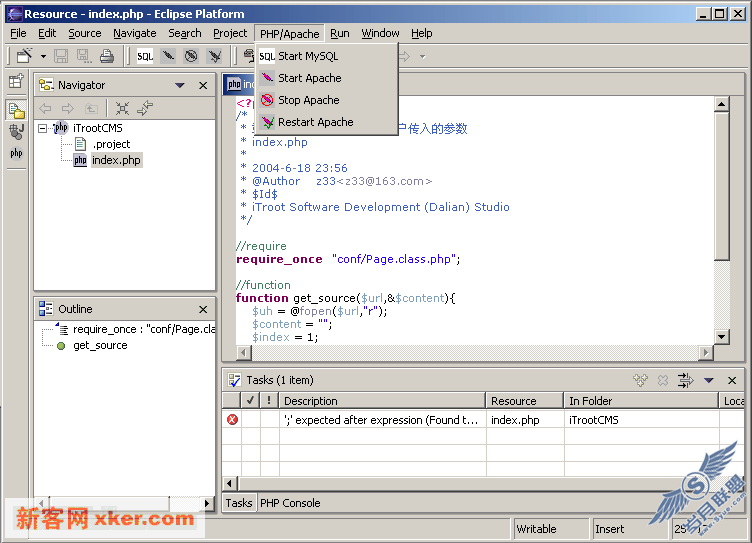Click the Navigator Back arrow icon
The width and height of the screenshot is (752, 543).
pos(45,108)
